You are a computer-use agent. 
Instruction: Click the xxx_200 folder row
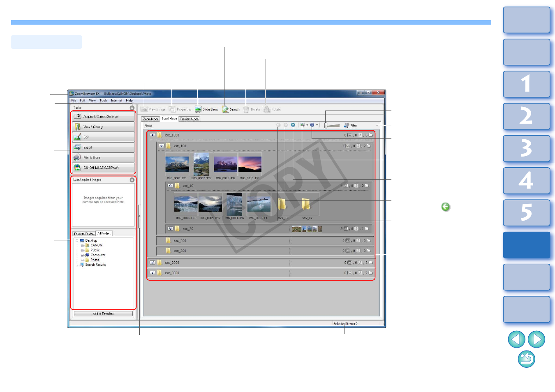point(265,241)
